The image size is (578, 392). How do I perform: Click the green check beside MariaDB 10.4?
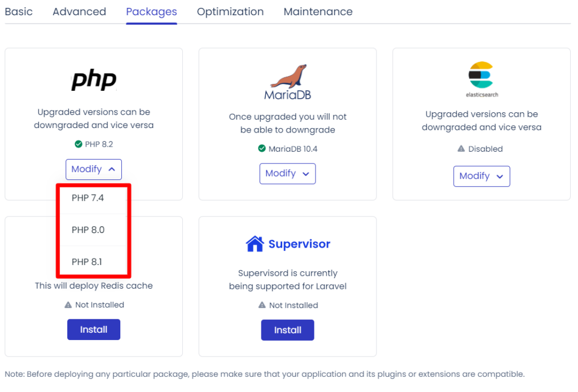(x=262, y=148)
